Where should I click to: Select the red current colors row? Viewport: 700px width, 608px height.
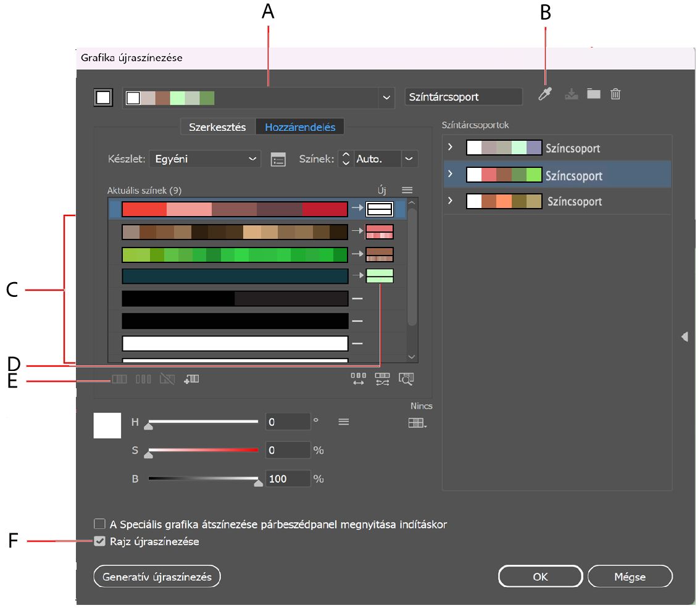pyautogui.click(x=235, y=209)
